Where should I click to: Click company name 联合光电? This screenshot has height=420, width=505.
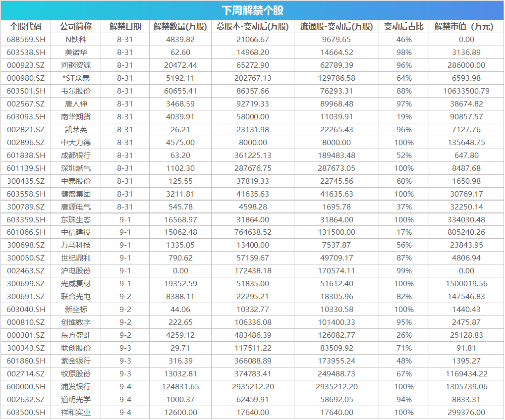pyautogui.click(x=76, y=297)
